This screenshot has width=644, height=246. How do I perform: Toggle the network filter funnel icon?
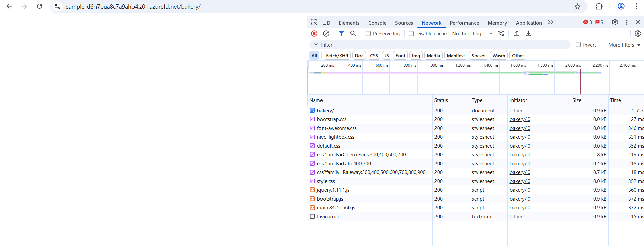[341, 33]
